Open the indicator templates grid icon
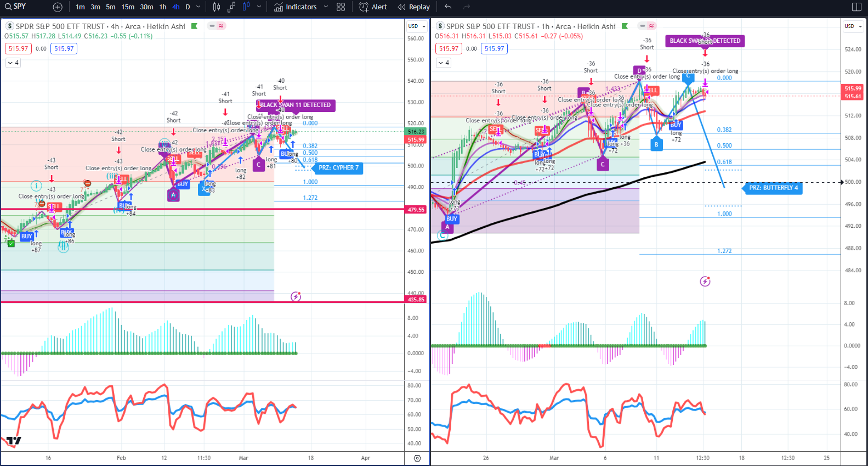The width and height of the screenshot is (868, 466). (341, 7)
